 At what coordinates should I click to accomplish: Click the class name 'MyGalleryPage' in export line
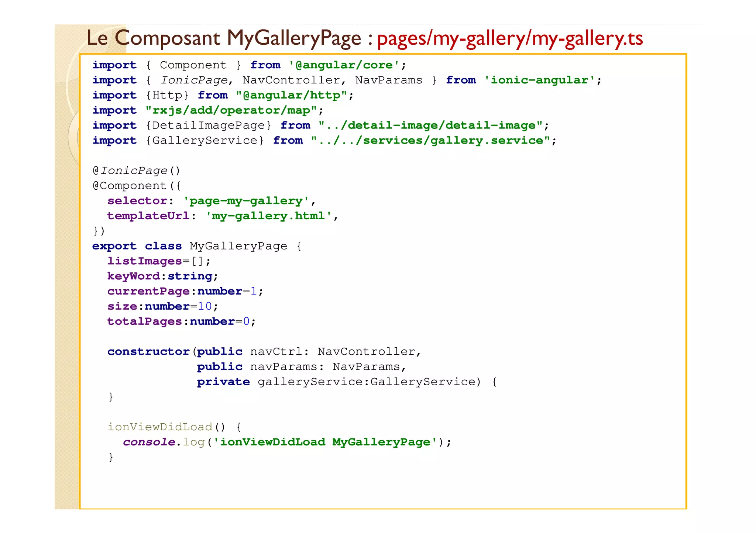238,246
